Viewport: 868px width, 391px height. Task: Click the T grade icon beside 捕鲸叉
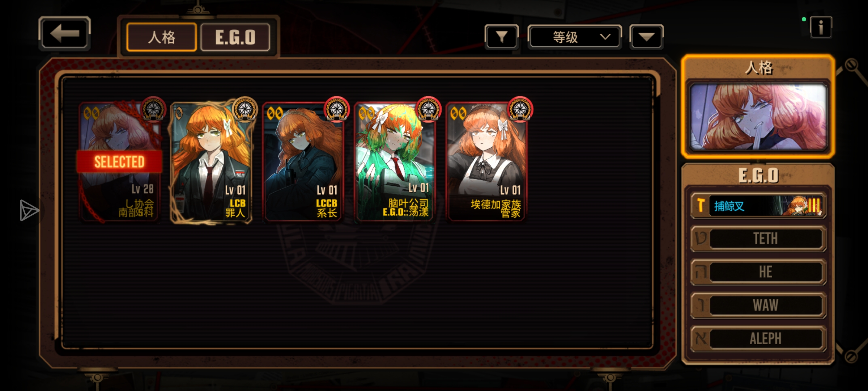click(701, 206)
